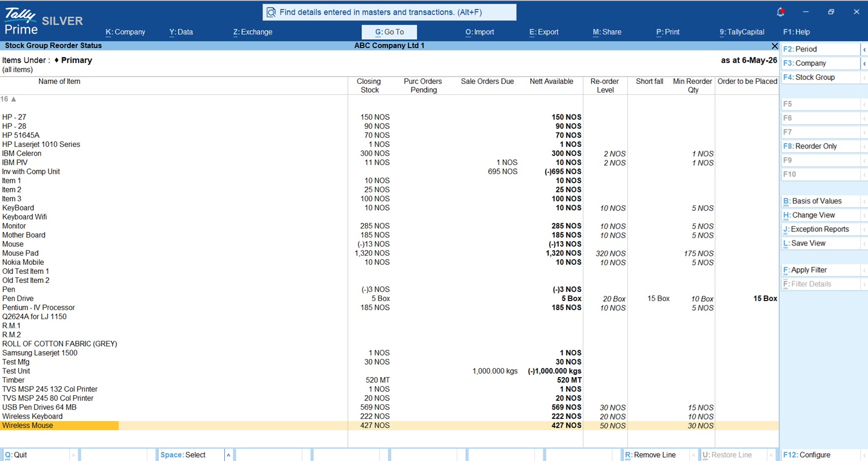Restore down the TallyPrime window
Screen dimensions: 868x461
pyautogui.click(x=831, y=12)
